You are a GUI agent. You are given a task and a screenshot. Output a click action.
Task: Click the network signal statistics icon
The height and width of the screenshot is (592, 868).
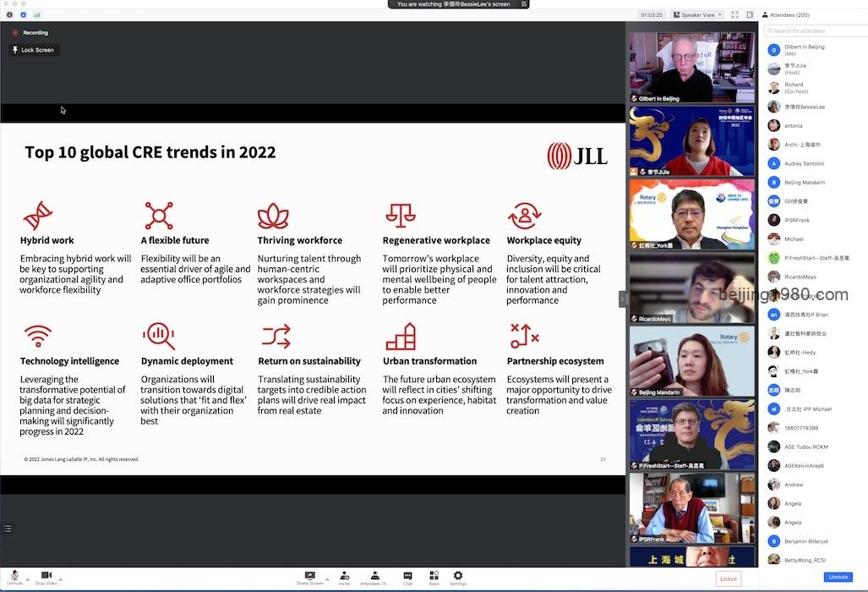pyautogui.click(x=37, y=15)
